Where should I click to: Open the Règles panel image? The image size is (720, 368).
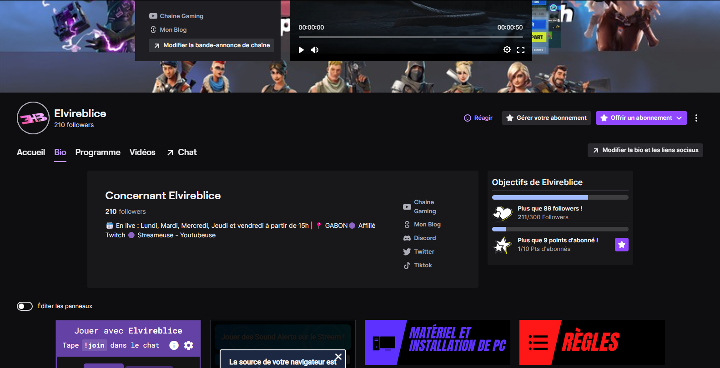tap(592, 343)
